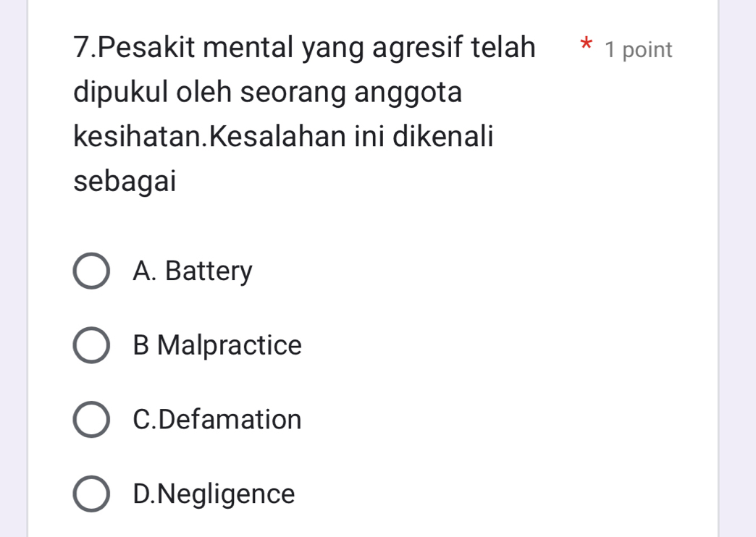756x537 pixels.
Task: Select the radio button for option B Malpractice
Action: click(91, 346)
